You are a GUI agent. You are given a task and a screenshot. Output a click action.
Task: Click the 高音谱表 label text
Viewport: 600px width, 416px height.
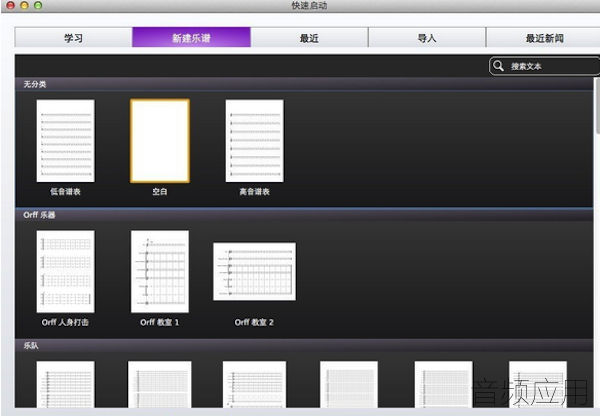(x=254, y=191)
